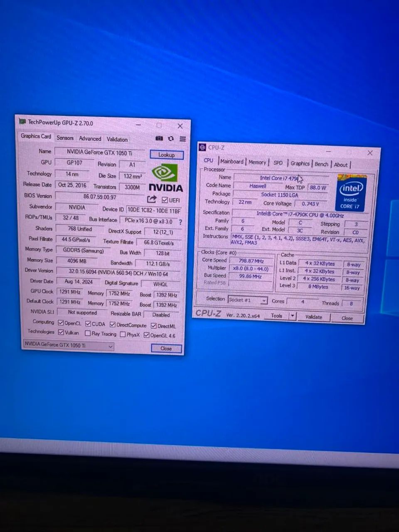Click the GPU-Z Close button
The width and height of the screenshot is (399, 532).
point(166,349)
